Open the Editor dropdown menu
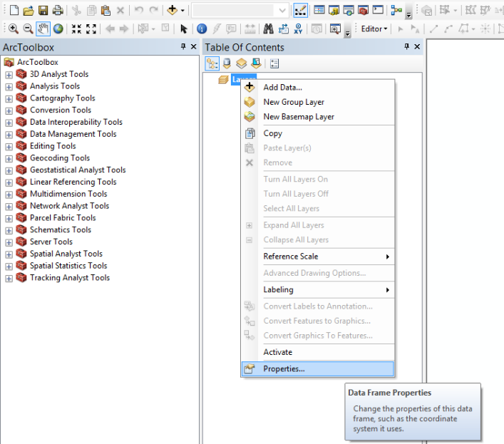 tap(374, 29)
